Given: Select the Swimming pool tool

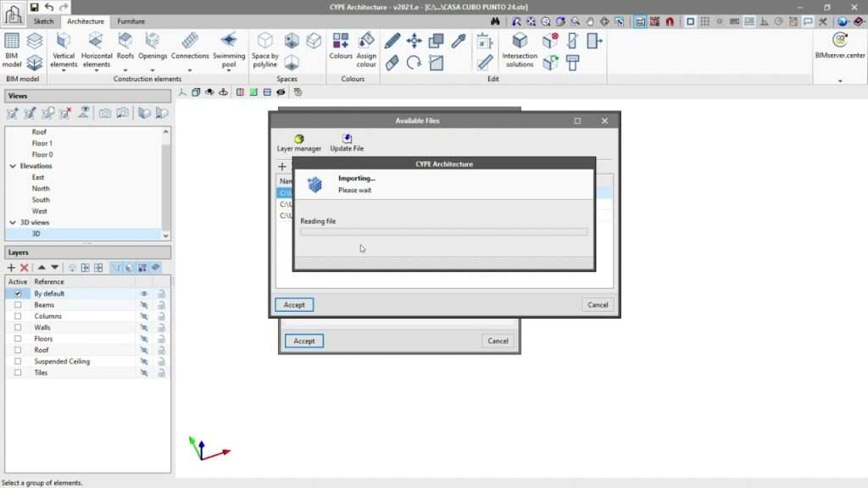Looking at the screenshot, I should tap(229, 49).
